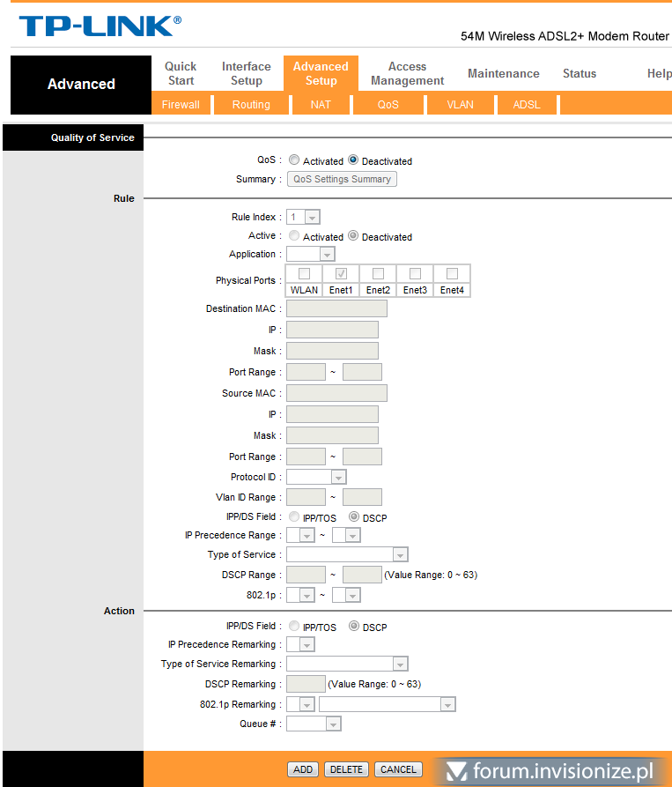Open the VLAN submenu item
This screenshot has width=672, height=787.
tap(460, 104)
